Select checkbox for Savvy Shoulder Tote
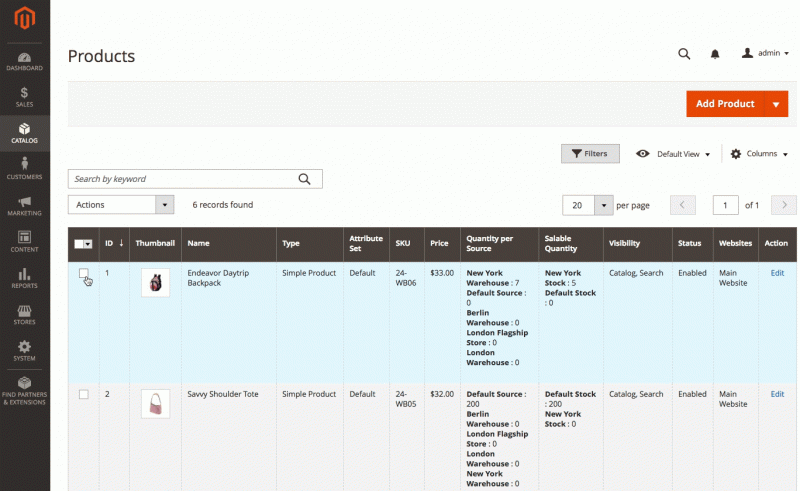This screenshot has width=800, height=491. coord(84,395)
